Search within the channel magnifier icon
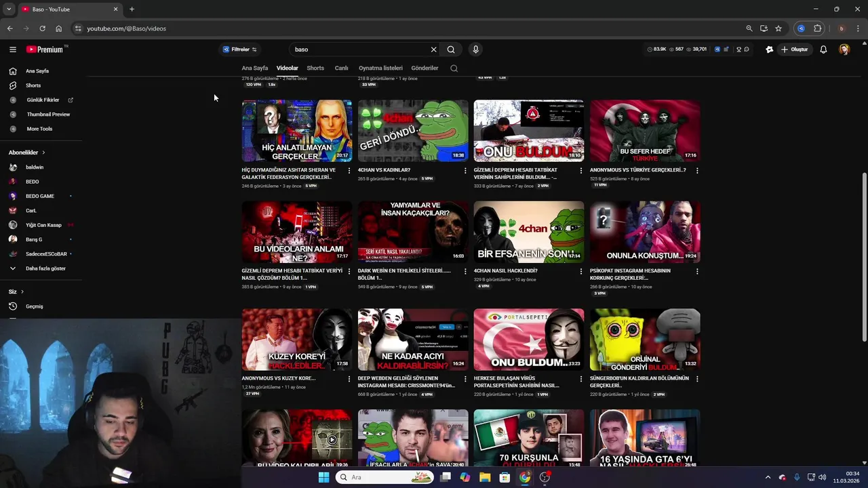Image resolution: width=868 pixels, height=488 pixels. point(454,68)
